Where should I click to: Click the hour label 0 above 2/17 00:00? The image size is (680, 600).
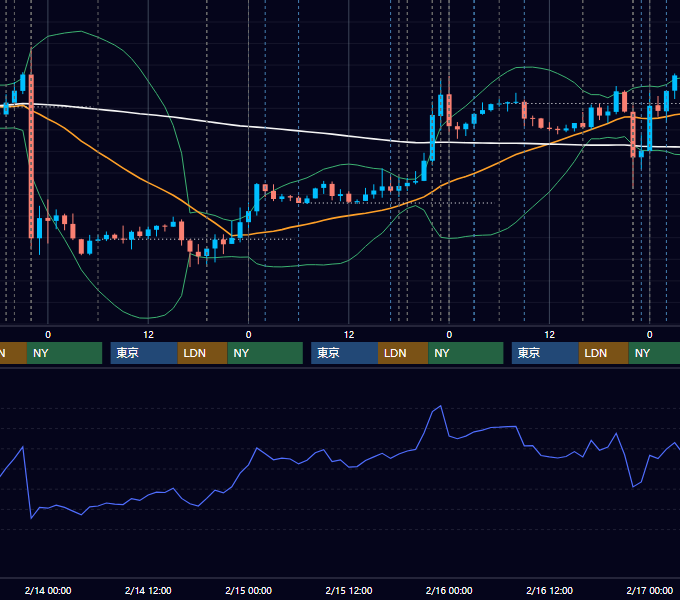click(x=650, y=335)
